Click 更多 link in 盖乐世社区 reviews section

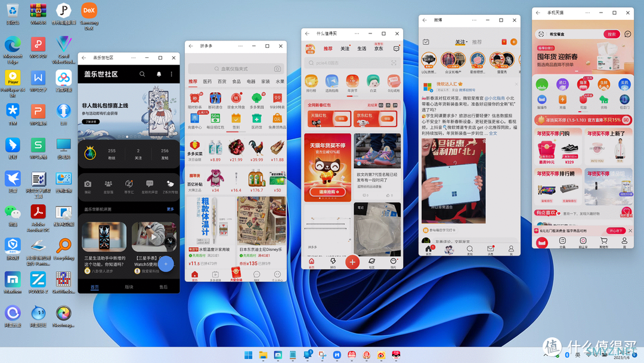170,209
